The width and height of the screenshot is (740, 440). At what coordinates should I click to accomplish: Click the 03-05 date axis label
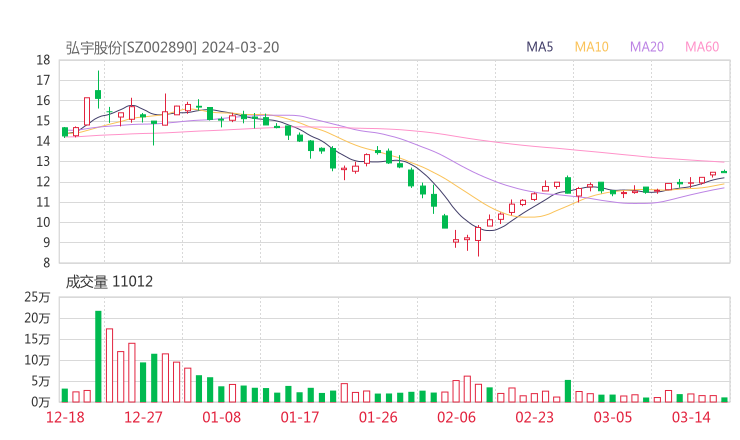613,417
